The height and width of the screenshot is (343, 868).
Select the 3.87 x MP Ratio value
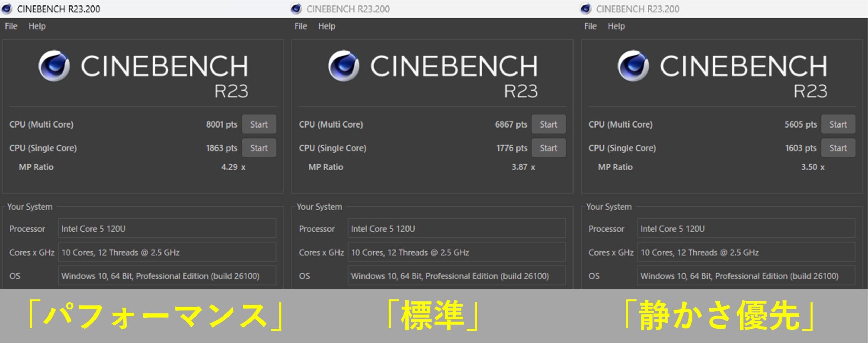523,167
